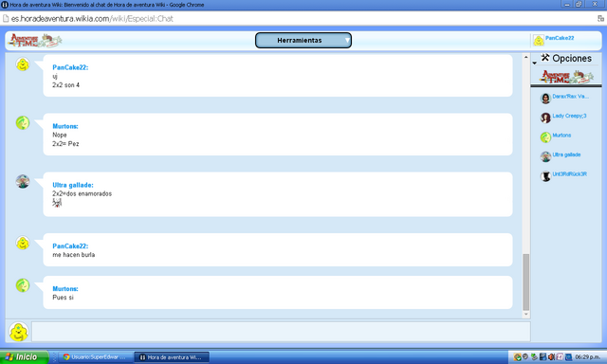Click the pink tray icon right of the speaker
Screen dimensions: 607x364
coord(560,357)
